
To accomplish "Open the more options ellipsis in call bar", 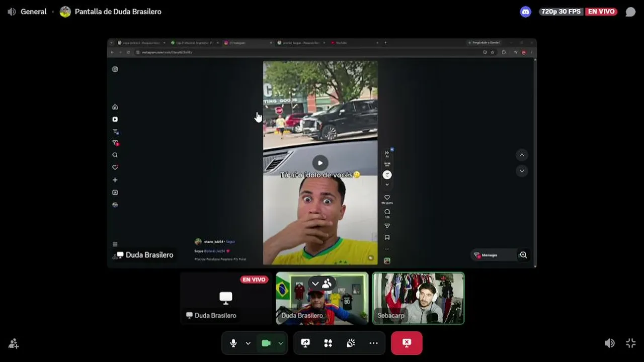I will 373,343.
